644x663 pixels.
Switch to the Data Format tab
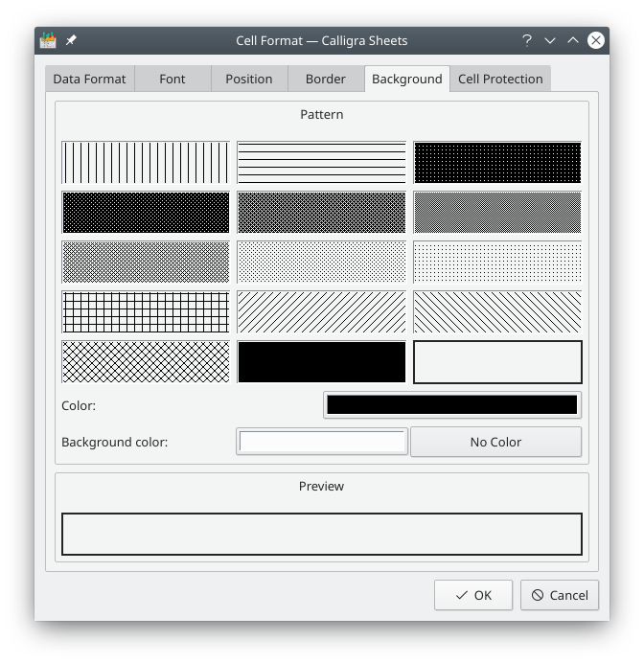[89, 79]
